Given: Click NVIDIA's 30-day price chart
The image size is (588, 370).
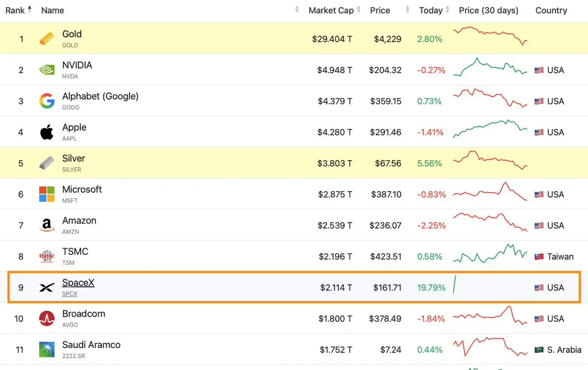Looking at the screenshot, I should 490,67.
